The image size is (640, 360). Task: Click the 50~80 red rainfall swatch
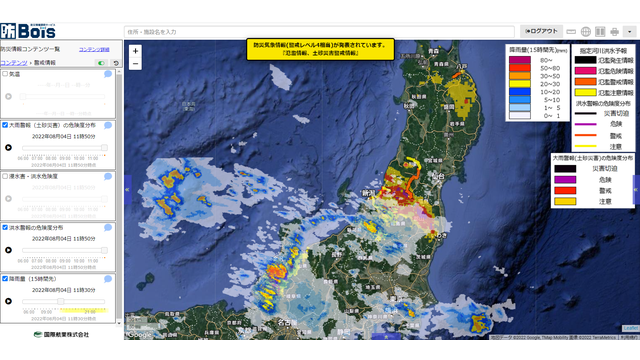click(x=520, y=68)
